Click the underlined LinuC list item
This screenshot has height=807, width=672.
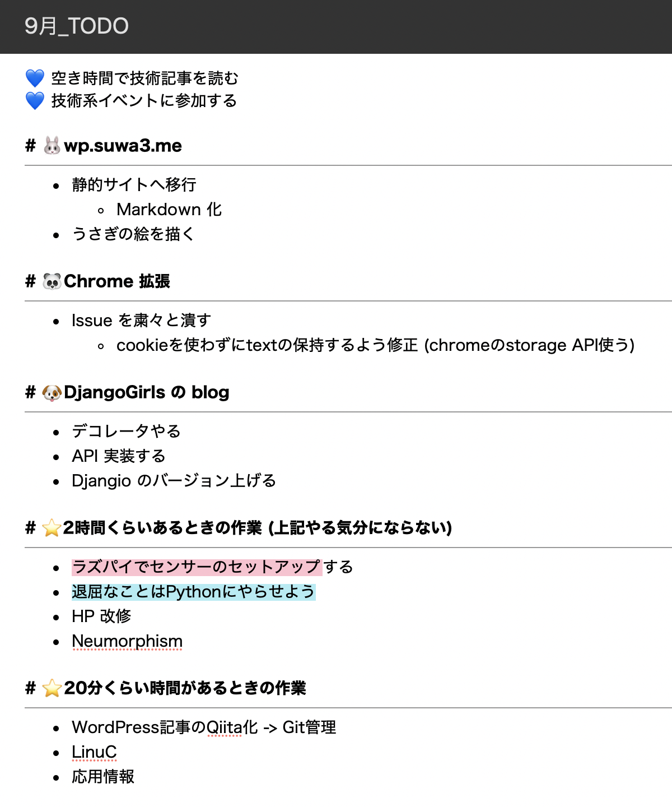[x=94, y=752]
